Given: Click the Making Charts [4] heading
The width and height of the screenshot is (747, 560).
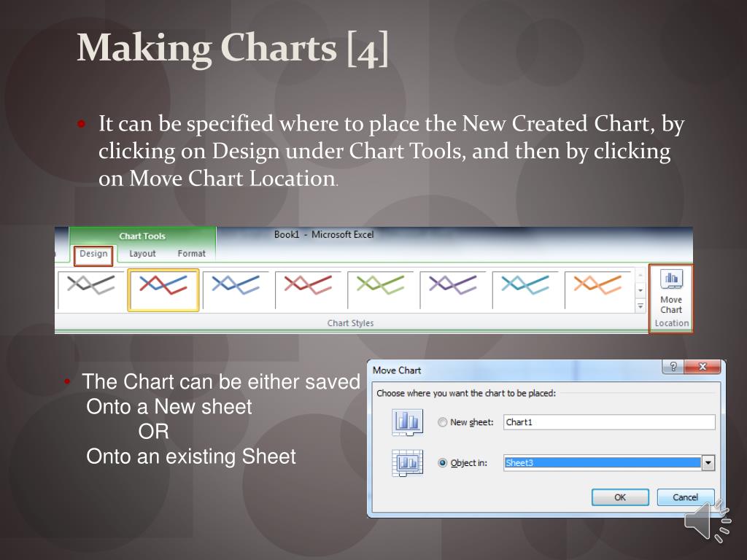Looking at the screenshot, I should pyautogui.click(x=233, y=49).
